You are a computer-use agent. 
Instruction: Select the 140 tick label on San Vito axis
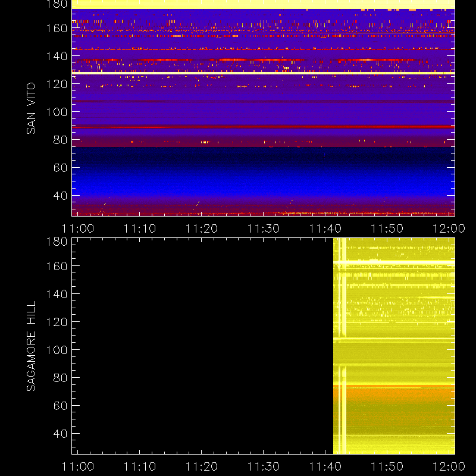click(57, 56)
